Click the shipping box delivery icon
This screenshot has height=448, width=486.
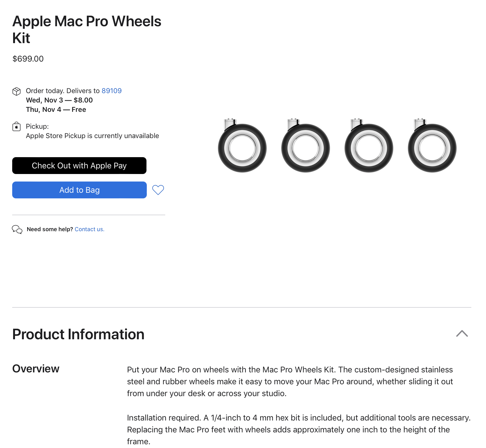coord(17,91)
